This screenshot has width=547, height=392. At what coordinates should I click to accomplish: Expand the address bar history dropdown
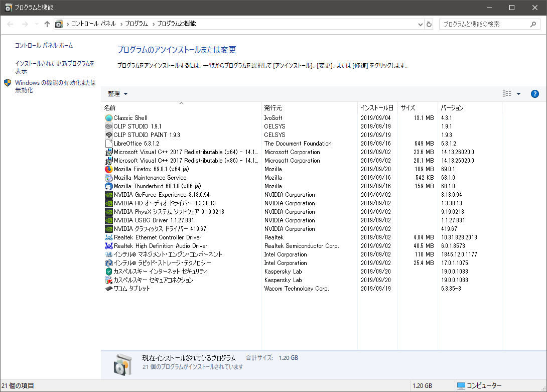(x=421, y=24)
